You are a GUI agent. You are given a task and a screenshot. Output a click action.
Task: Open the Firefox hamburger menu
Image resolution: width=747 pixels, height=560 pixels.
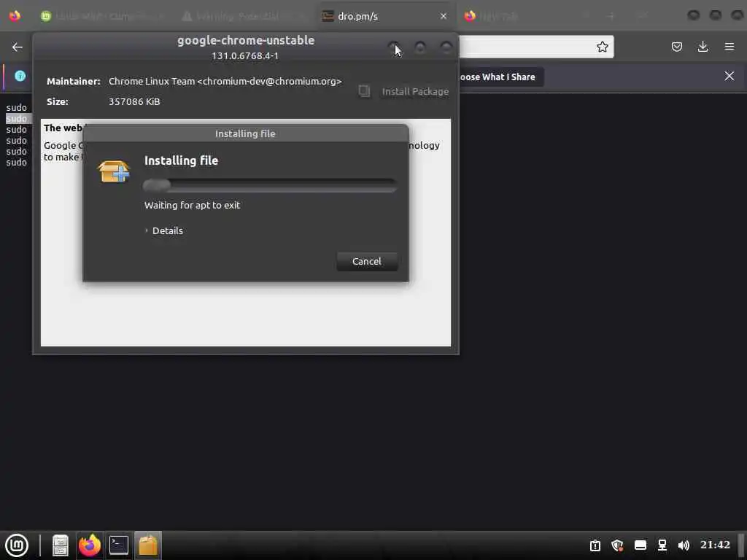pyautogui.click(x=729, y=47)
